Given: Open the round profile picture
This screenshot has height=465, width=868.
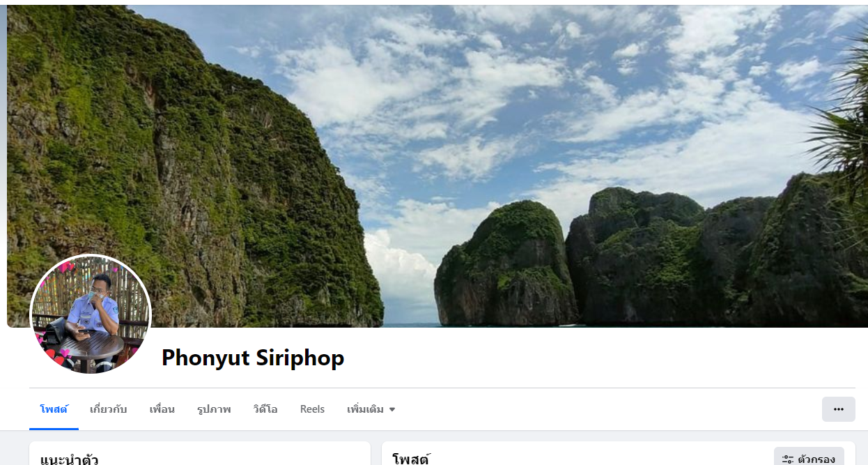Looking at the screenshot, I should [91, 314].
